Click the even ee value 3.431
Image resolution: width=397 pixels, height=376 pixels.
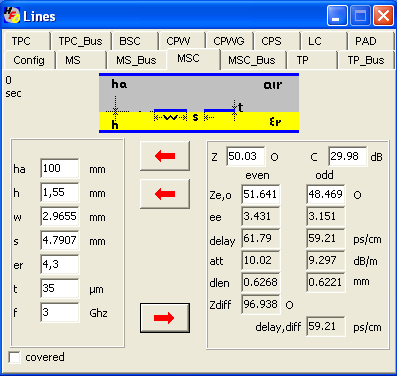[261, 216]
